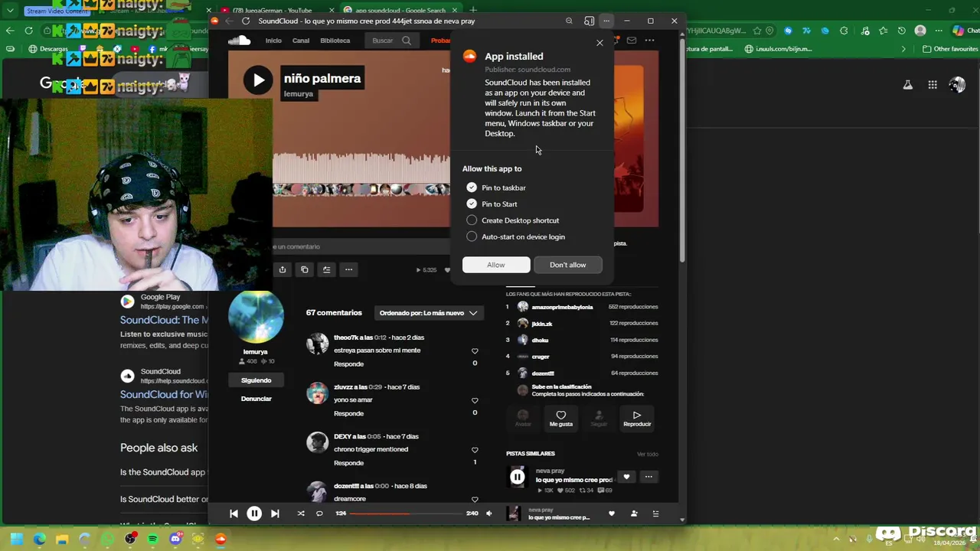The image size is (980, 551).
Task: Reload the SoundCloud app window
Action: tap(246, 21)
